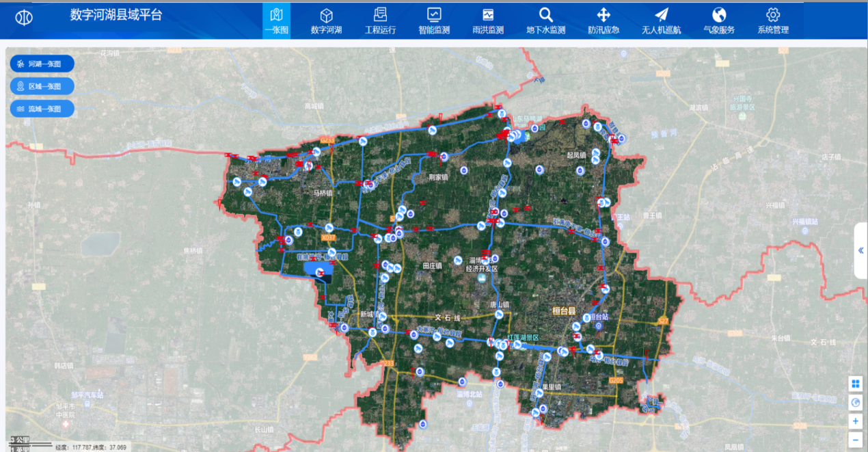Click the 唐山镇 town label

click(500, 304)
